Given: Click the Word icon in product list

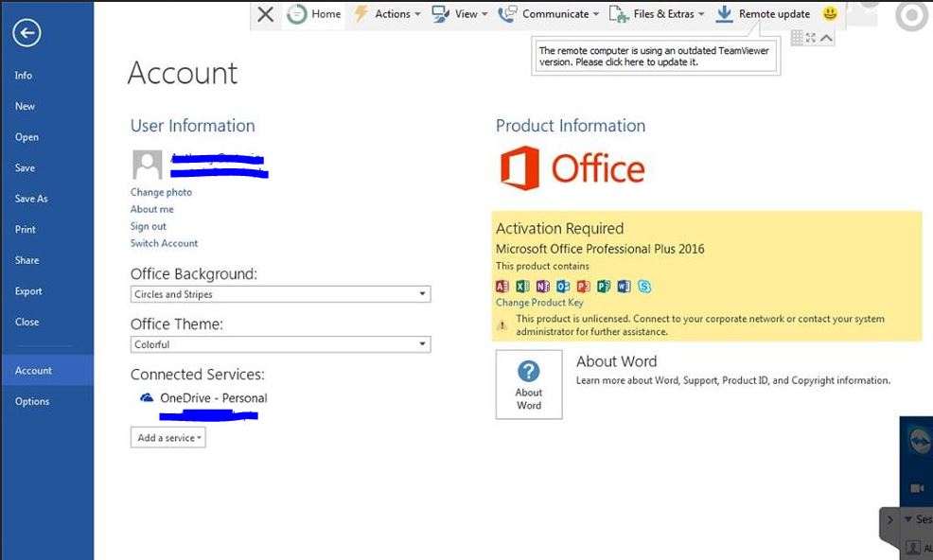Looking at the screenshot, I should pyautogui.click(x=624, y=287).
